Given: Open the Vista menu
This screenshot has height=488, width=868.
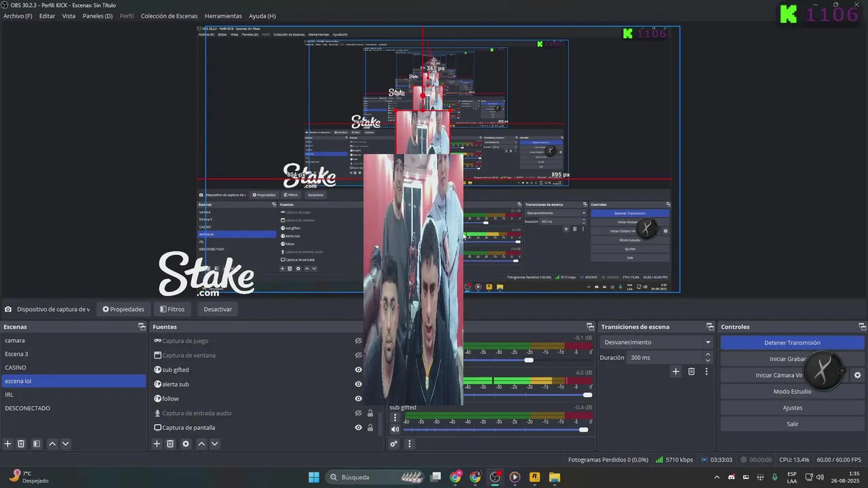Looking at the screenshot, I should 68,16.
